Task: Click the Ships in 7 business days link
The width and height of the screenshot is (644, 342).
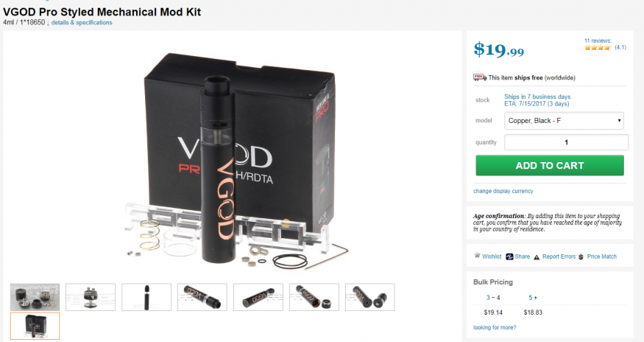Action: [537, 97]
